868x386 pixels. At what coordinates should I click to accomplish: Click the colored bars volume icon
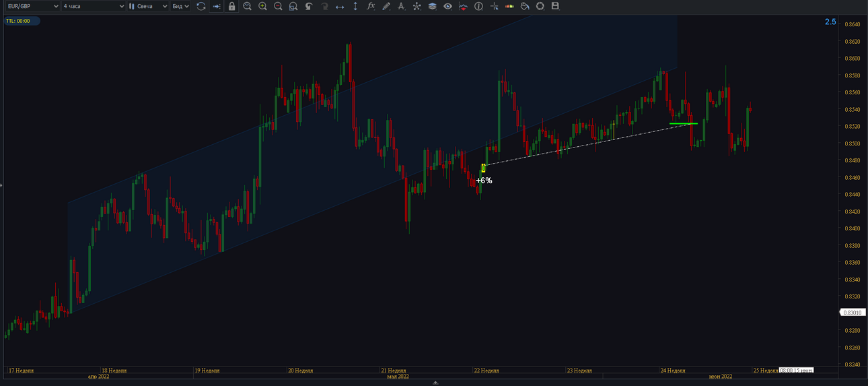pyautogui.click(x=509, y=6)
